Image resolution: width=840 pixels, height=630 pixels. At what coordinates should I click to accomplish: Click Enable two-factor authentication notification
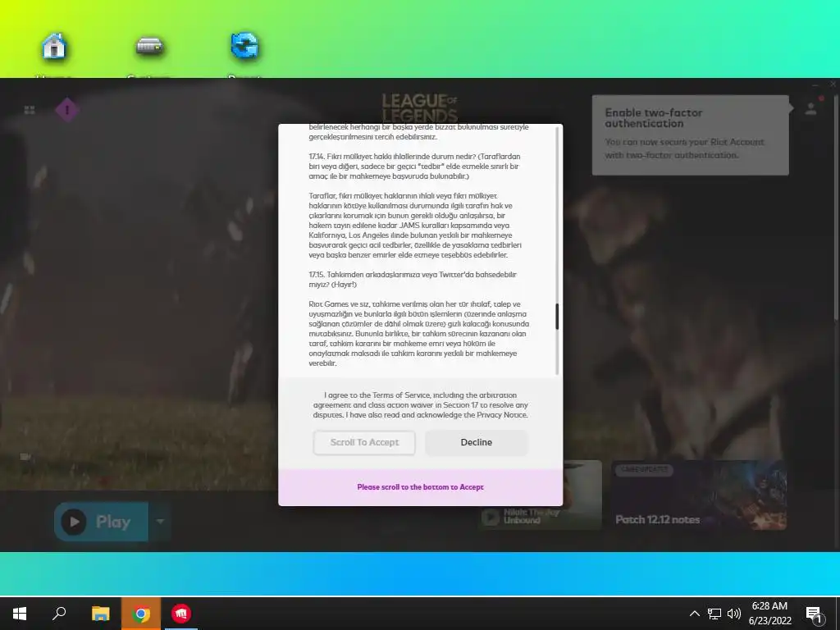690,135
